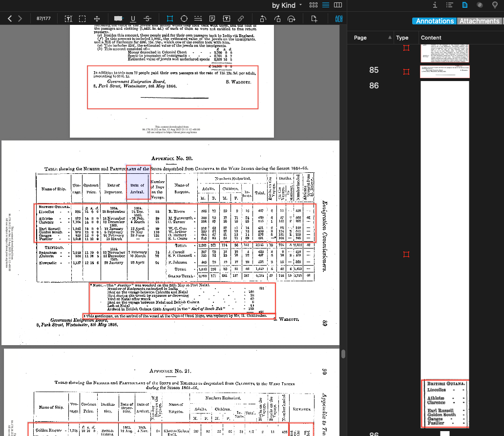The width and height of the screenshot is (504, 436).
Task: Add a note annotation
Action: (x=212, y=19)
